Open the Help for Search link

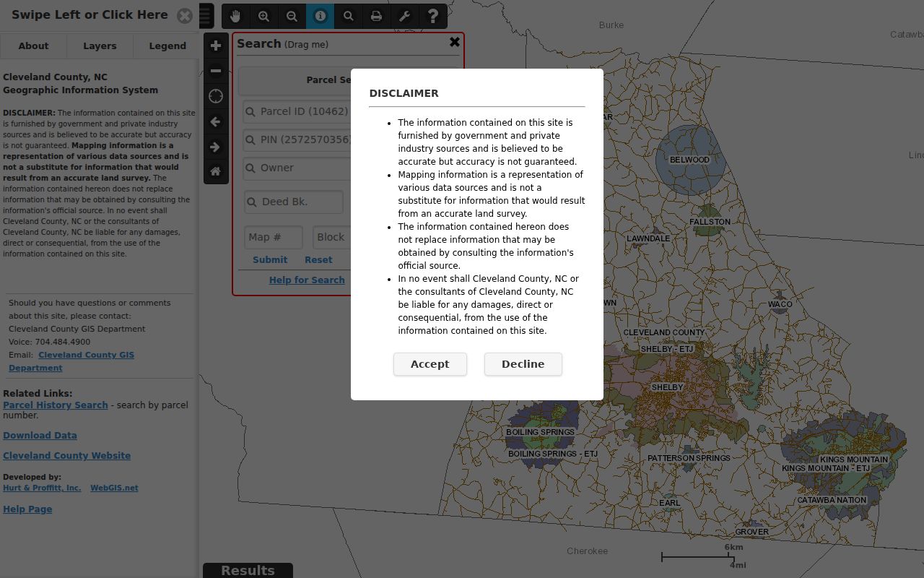(x=307, y=280)
